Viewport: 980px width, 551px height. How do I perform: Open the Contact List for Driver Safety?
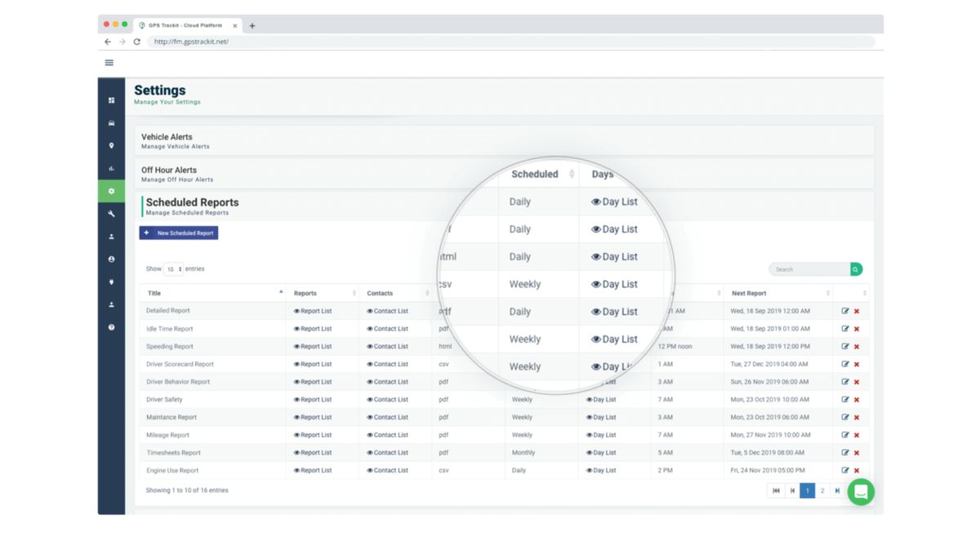pyautogui.click(x=390, y=399)
